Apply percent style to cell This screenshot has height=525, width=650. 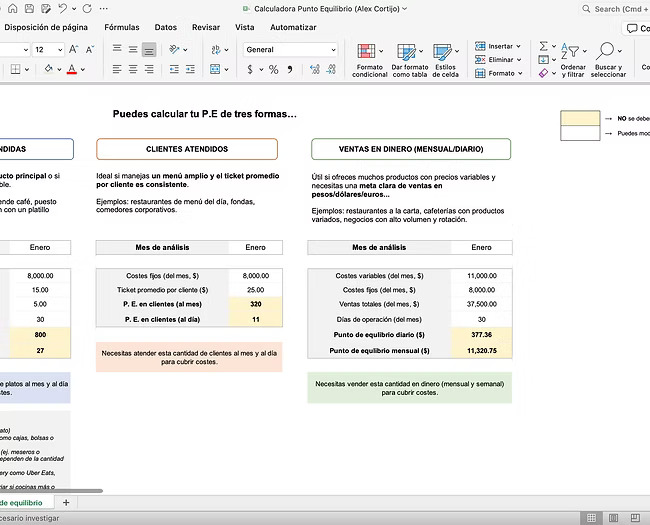point(274,70)
